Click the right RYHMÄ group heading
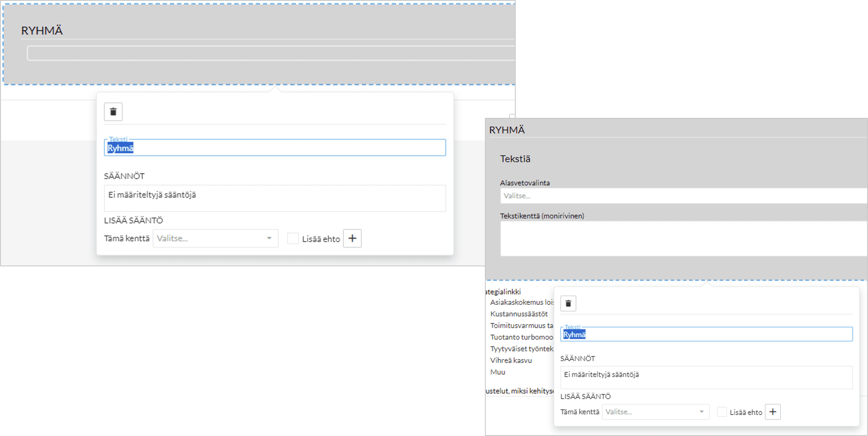The width and height of the screenshot is (868, 436). (x=507, y=130)
